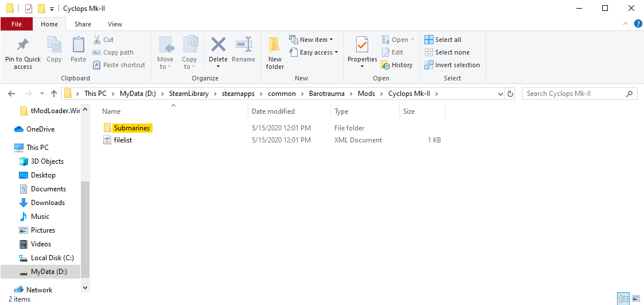This screenshot has width=644, height=305.
Task: Open the File menu
Action: point(17,24)
